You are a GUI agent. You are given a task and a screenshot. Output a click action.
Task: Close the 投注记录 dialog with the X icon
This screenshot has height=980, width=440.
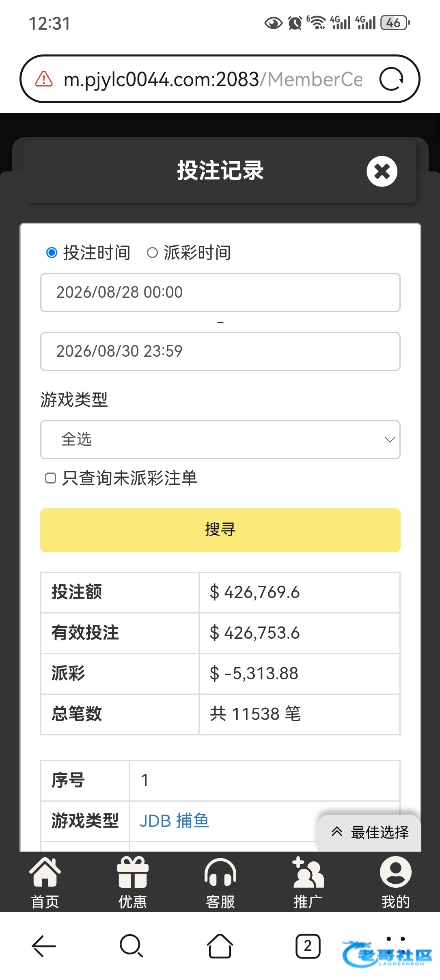point(382,171)
